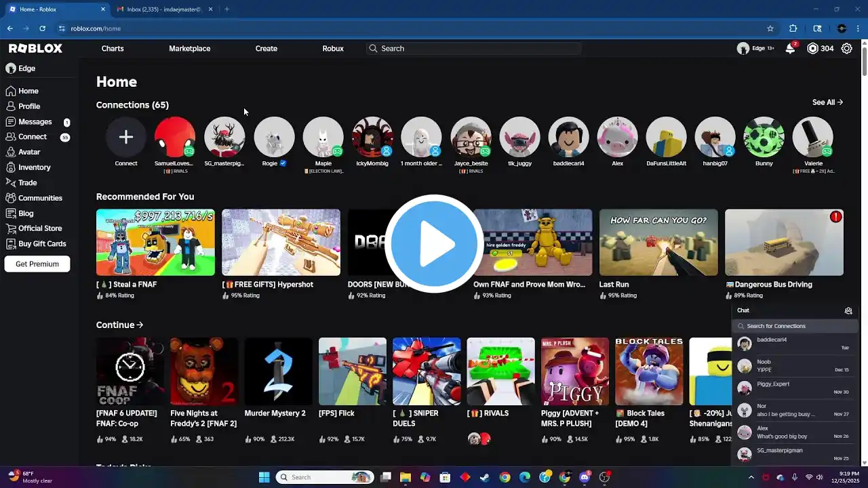Open the Charts tab

[113, 49]
